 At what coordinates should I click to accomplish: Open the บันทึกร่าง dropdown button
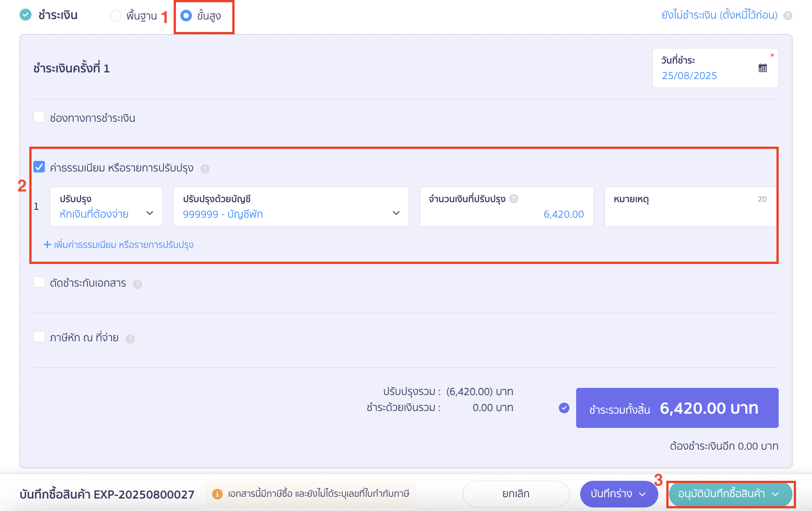[618, 494]
